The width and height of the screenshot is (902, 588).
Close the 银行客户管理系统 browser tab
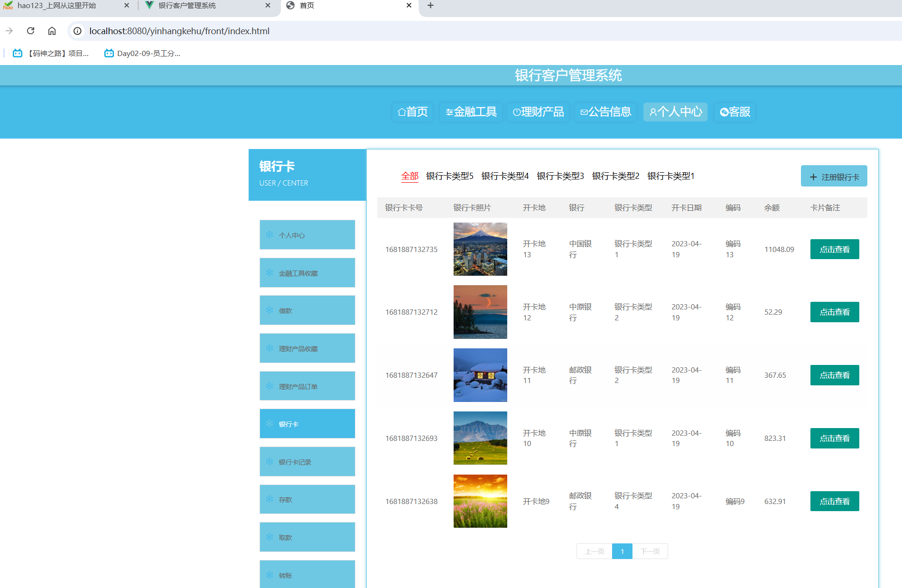coord(268,5)
